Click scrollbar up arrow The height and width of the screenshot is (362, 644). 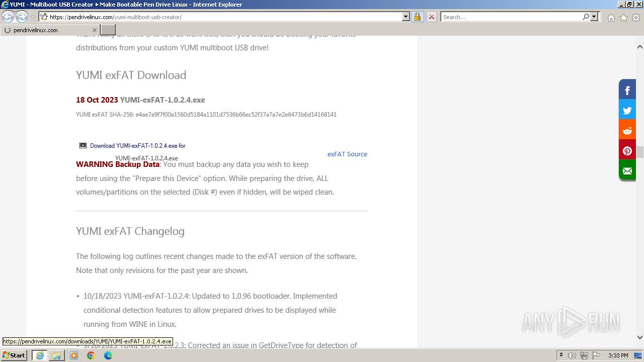[639, 47]
